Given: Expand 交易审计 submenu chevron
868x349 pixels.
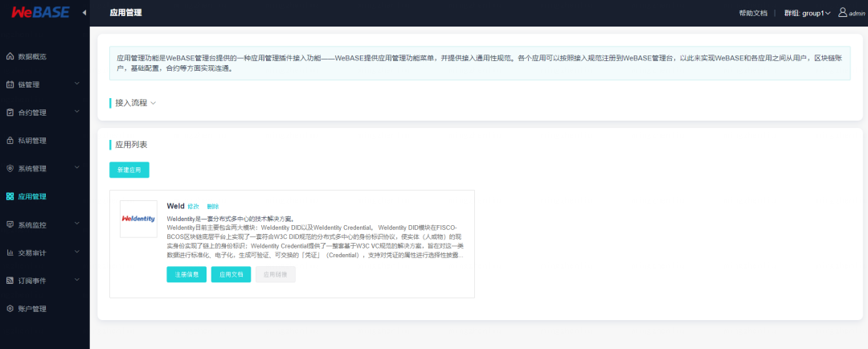Looking at the screenshot, I should tap(77, 252).
